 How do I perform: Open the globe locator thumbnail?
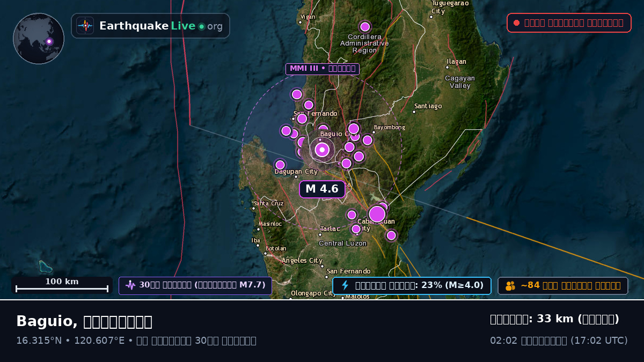point(39,39)
